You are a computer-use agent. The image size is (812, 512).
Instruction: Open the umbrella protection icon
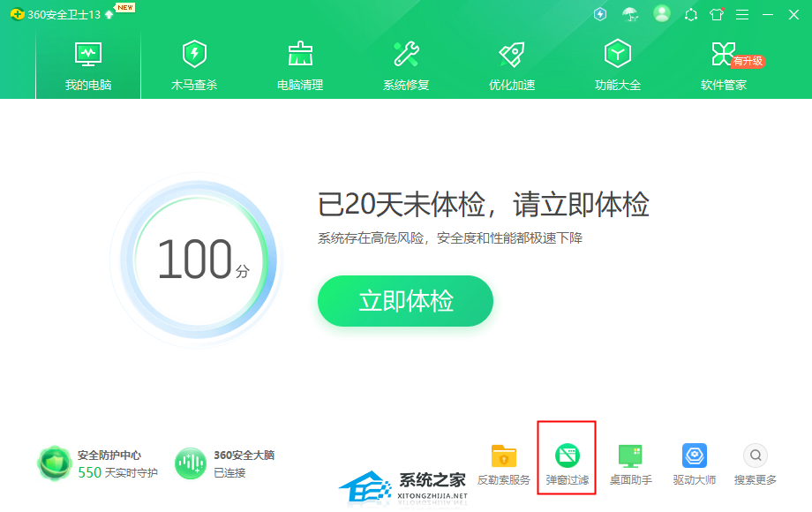(630, 14)
